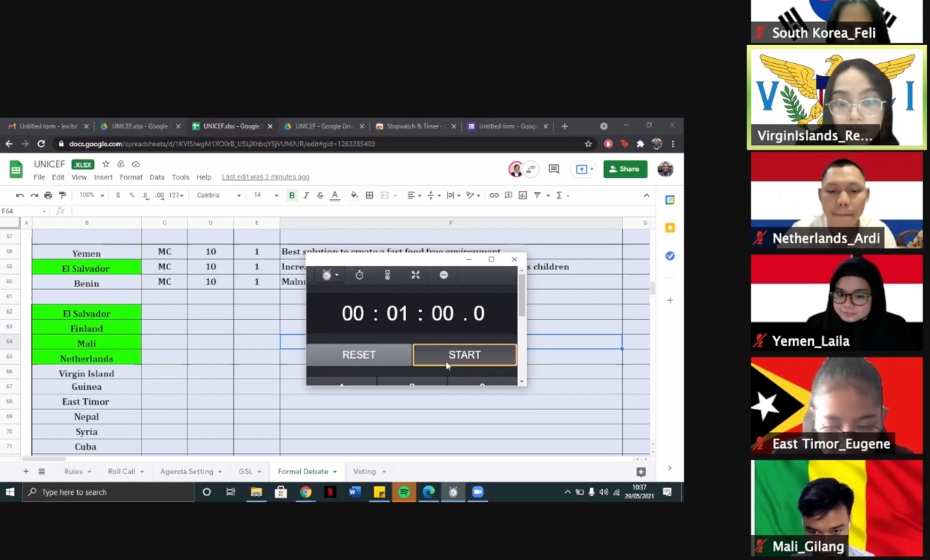Open Spotify from the Windows taskbar
930x560 pixels.
(404, 492)
